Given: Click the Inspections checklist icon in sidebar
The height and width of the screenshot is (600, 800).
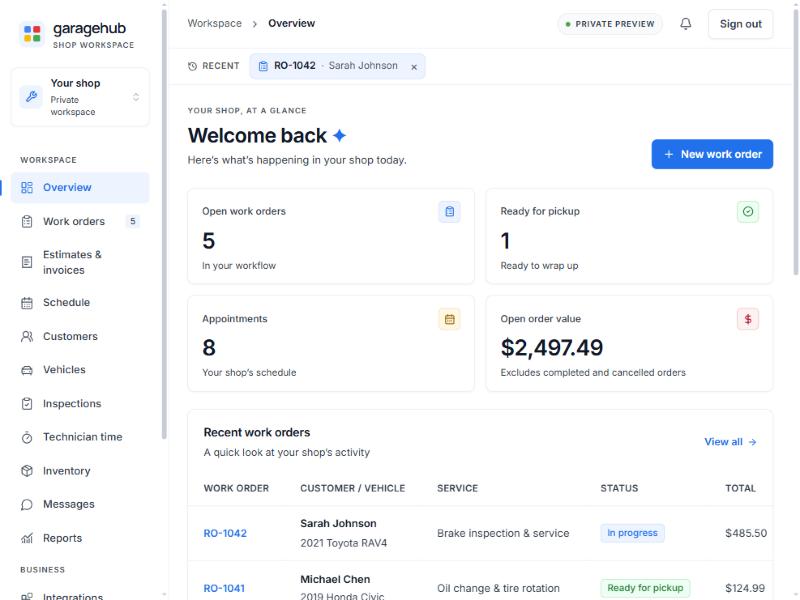Looking at the screenshot, I should 27,404.
